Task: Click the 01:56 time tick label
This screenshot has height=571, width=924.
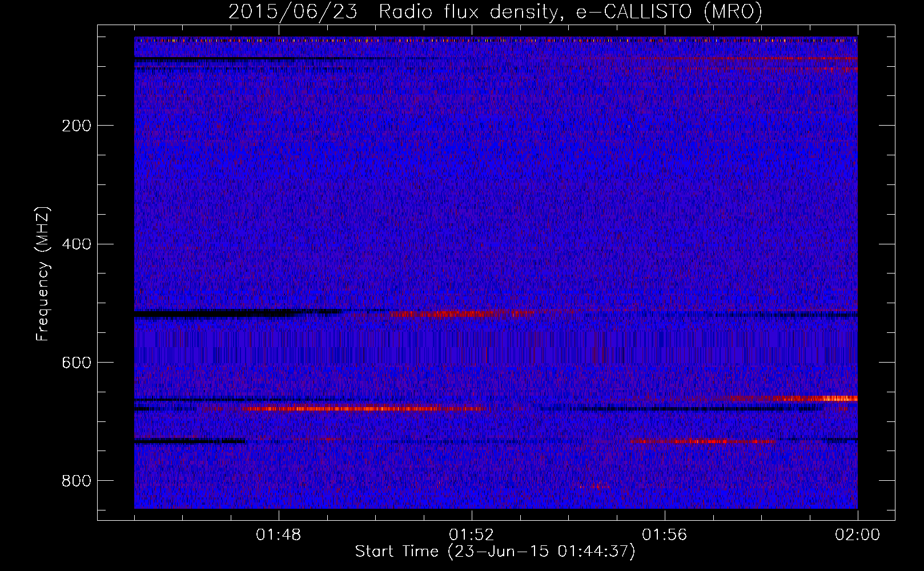Action: pos(665,535)
